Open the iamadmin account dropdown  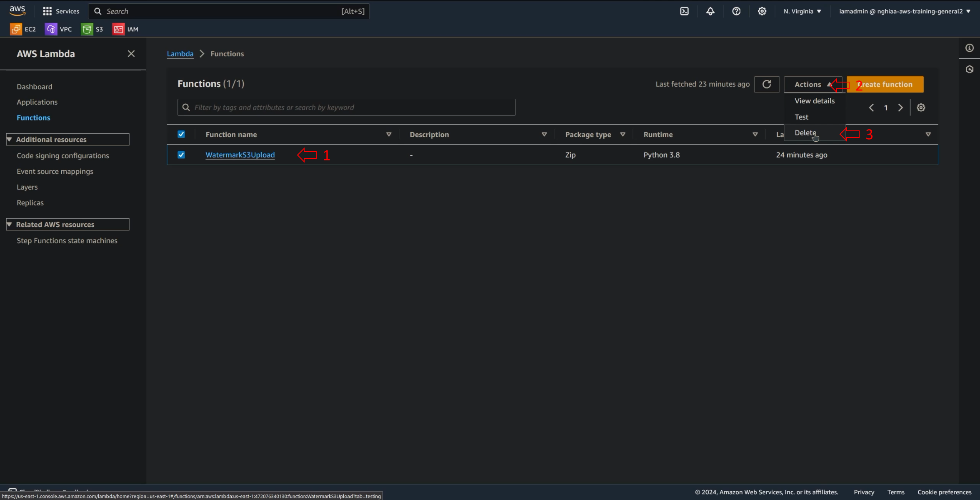(905, 11)
